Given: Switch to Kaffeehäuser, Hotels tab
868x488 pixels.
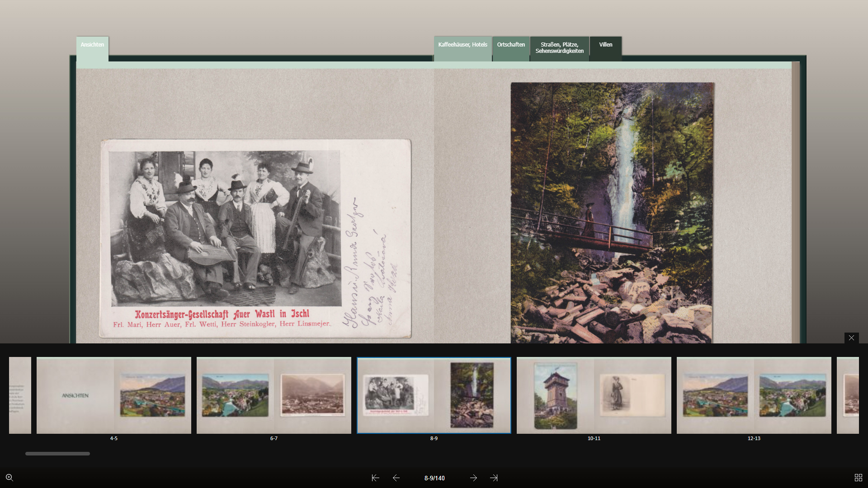Looking at the screenshot, I should coord(462,45).
